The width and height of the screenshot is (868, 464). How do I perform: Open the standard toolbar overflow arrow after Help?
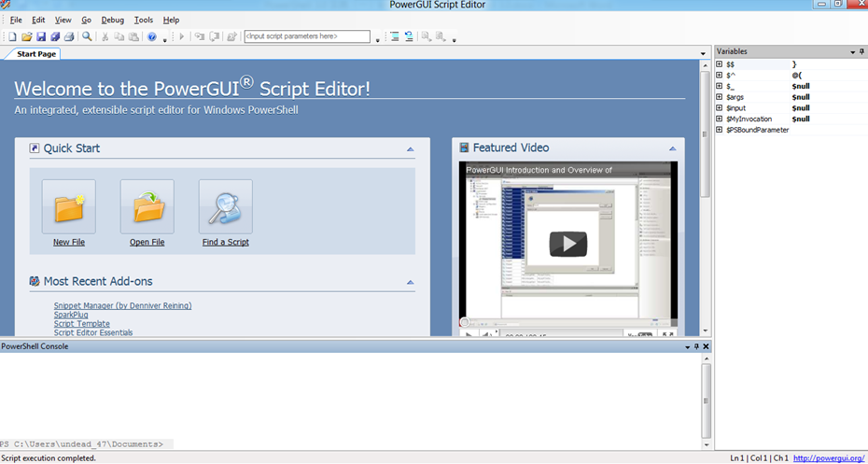tap(165, 40)
